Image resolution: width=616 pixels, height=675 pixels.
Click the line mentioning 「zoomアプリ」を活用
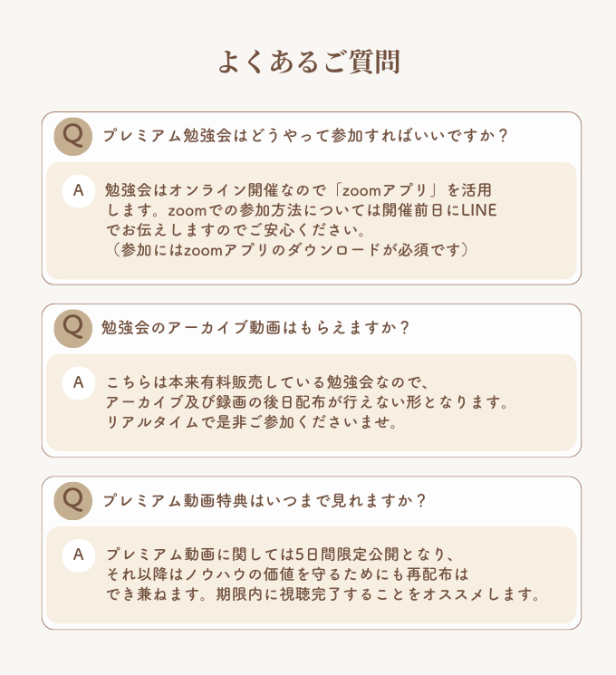(x=298, y=190)
